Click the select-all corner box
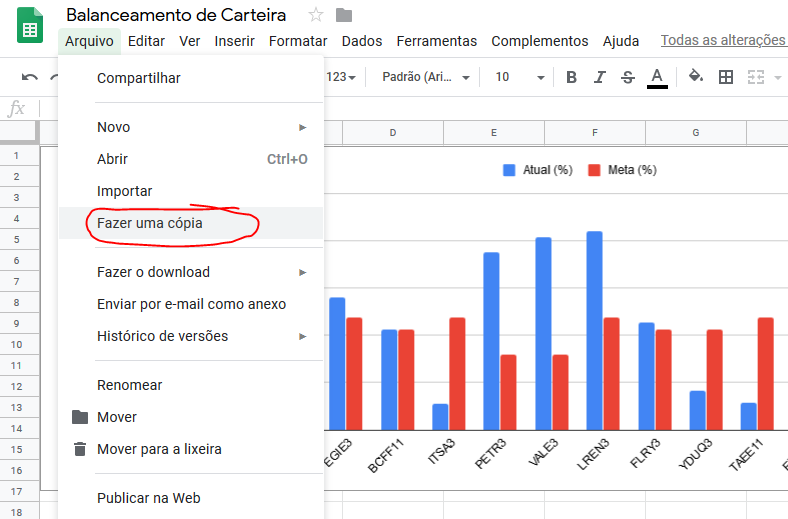Image resolution: width=788 pixels, height=519 pixels. tap(19, 133)
